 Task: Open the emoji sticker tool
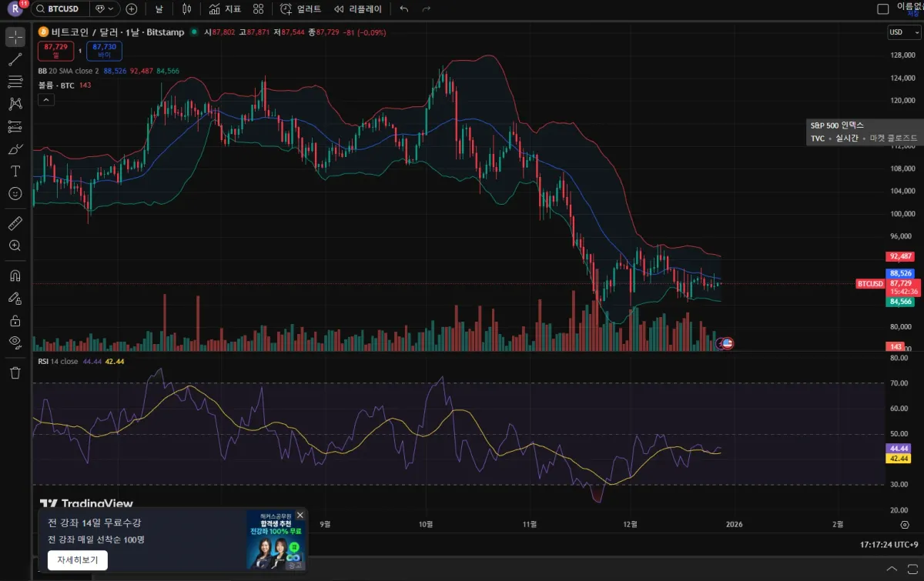point(15,194)
